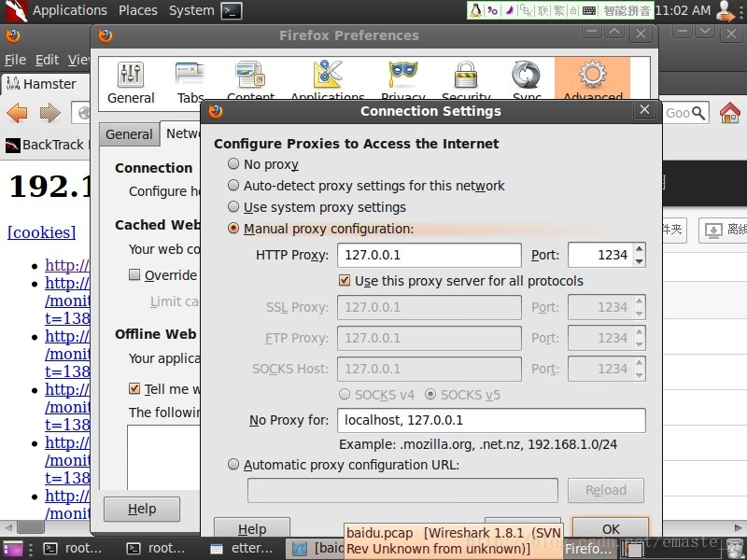Toggle the Tell me when checkbox

tap(134, 388)
